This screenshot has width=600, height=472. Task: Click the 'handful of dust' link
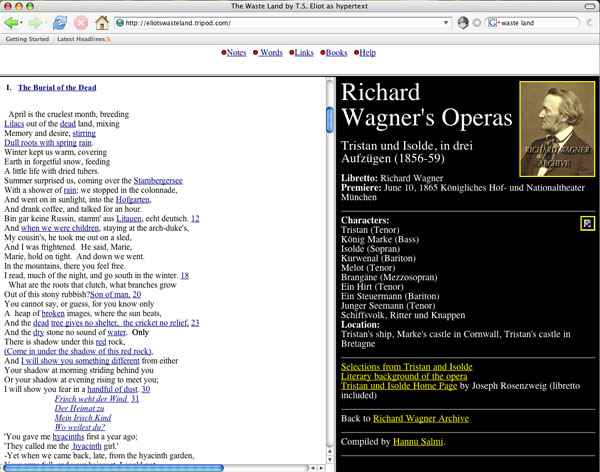pyautogui.click(x=112, y=389)
